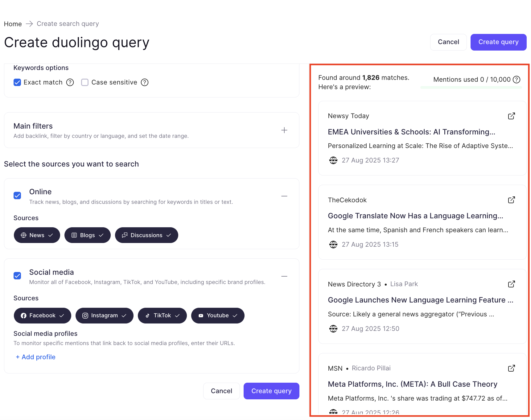Open the Google Translate Language Learning article
The image size is (531, 420).
coord(415,216)
